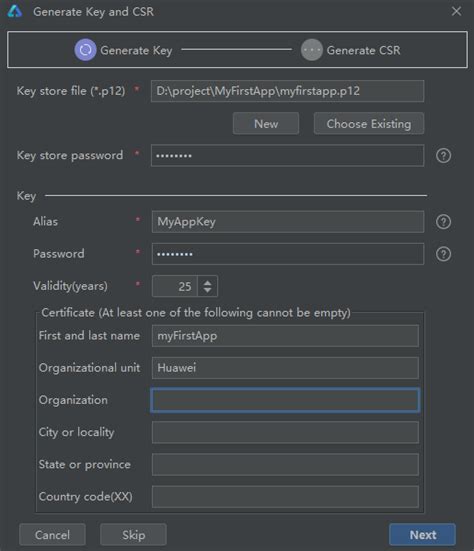Click the DevEco Studio logo in title bar

point(15,12)
